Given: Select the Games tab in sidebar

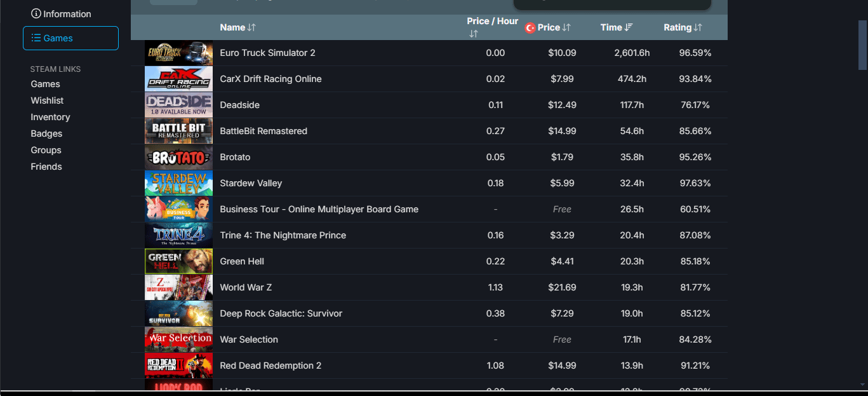Looking at the screenshot, I should [x=70, y=38].
